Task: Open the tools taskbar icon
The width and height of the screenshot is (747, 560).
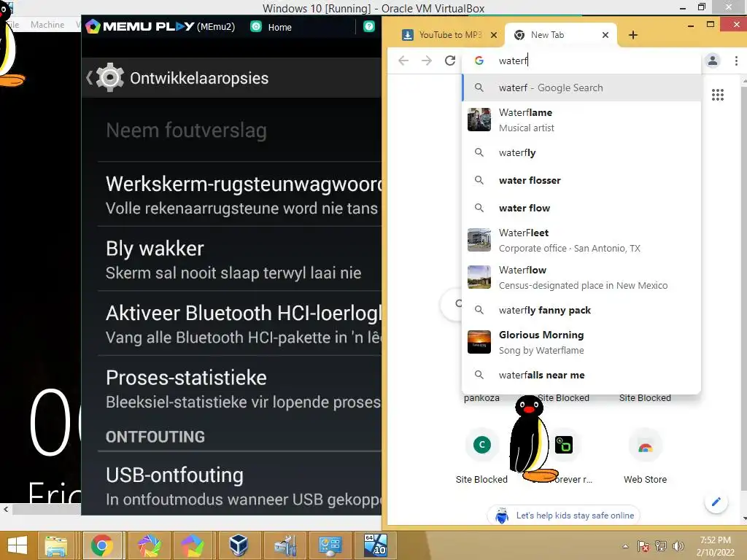Action: tap(285, 545)
